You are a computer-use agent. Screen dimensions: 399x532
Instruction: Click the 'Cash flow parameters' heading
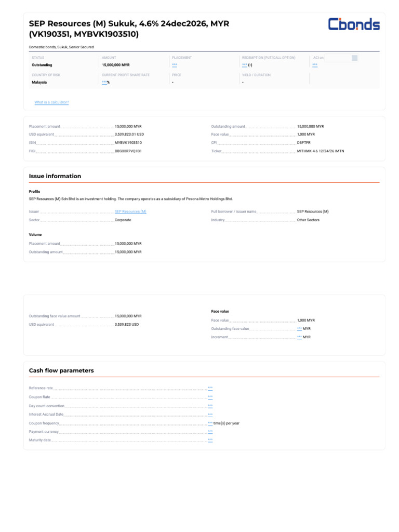tap(61, 370)
